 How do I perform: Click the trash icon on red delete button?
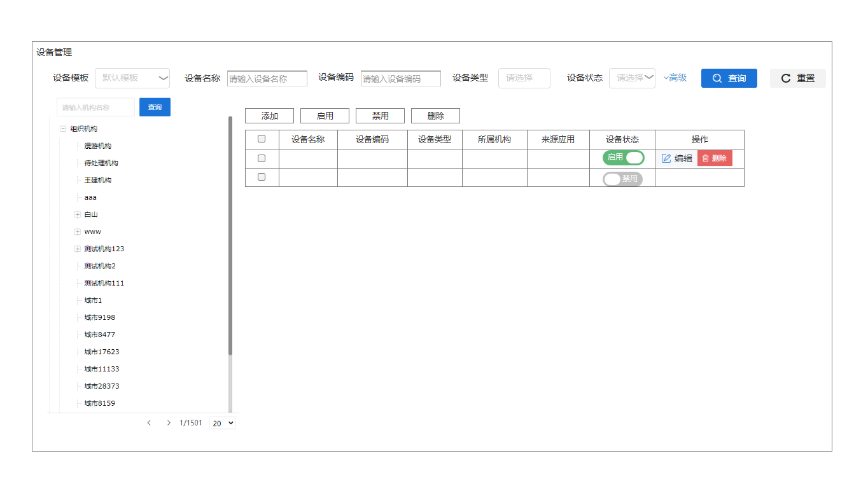tap(705, 158)
